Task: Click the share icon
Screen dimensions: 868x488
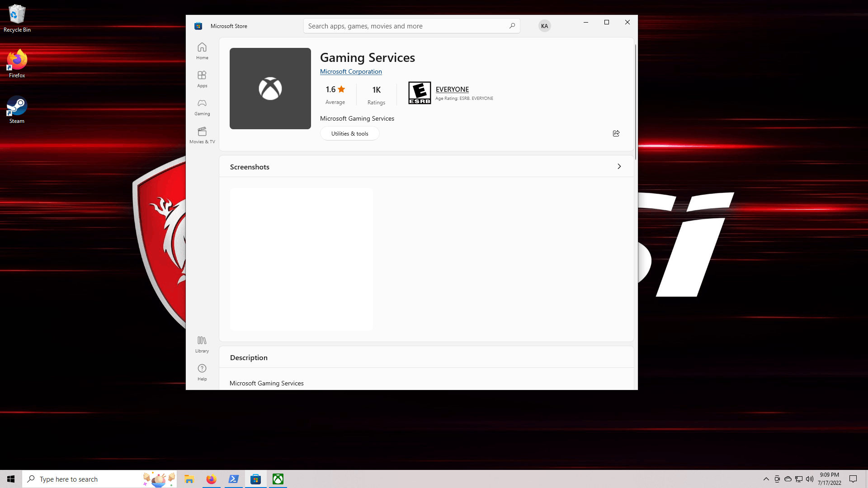Action: pos(616,133)
